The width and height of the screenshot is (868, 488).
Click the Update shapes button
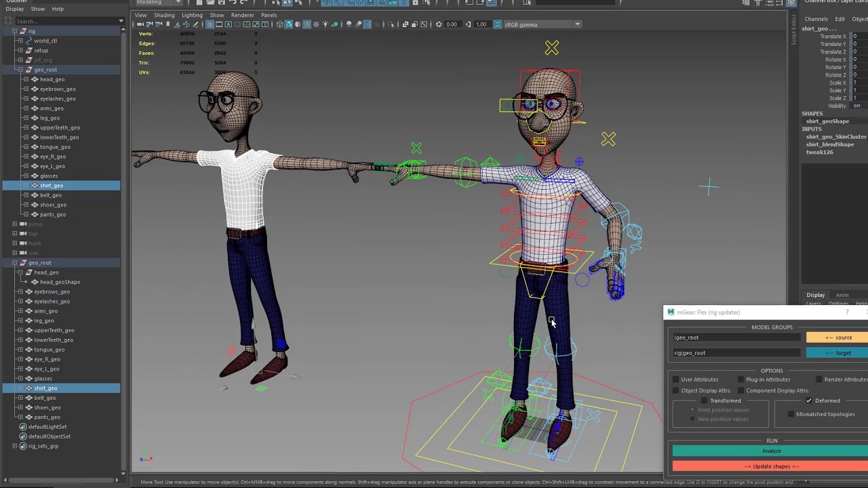click(x=770, y=466)
